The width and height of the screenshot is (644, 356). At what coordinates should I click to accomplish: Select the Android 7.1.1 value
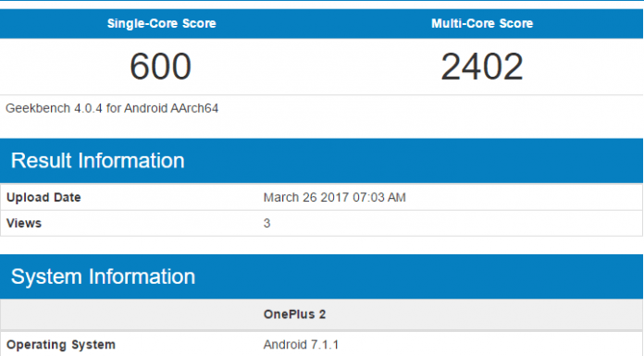(301, 345)
